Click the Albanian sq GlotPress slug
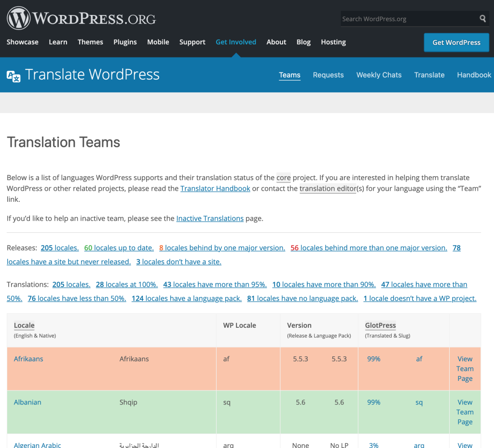 tap(419, 402)
